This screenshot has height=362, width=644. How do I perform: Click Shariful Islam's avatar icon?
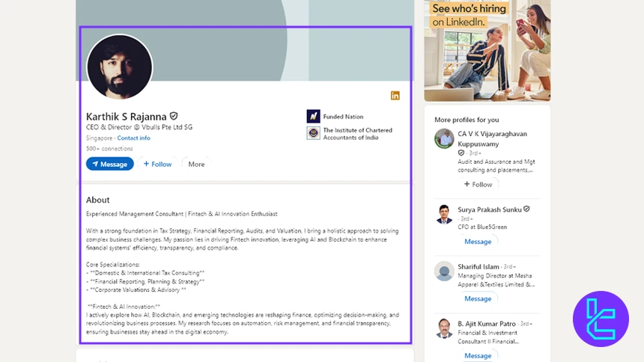click(x=444, y=271)
